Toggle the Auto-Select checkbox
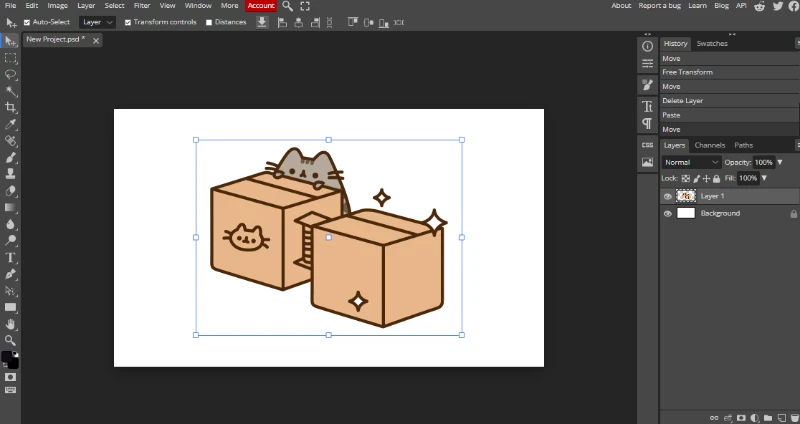800x424 pixels. pos(27,22)
